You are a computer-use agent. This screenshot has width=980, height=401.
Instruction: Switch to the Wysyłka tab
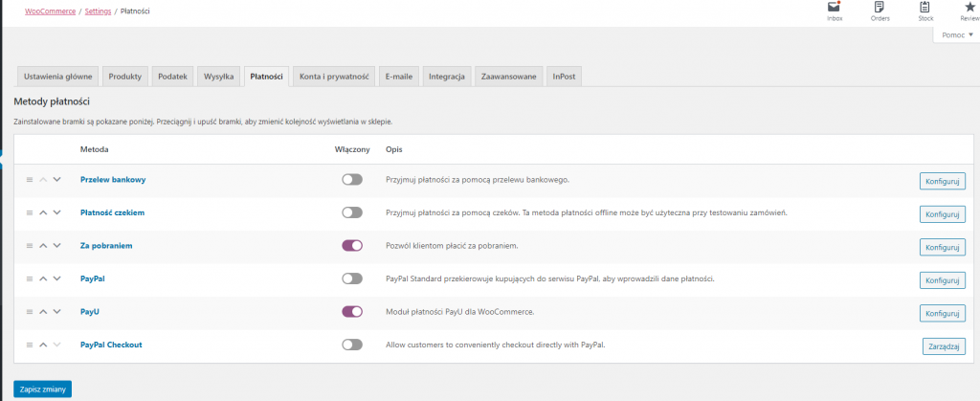click(218, 76)
